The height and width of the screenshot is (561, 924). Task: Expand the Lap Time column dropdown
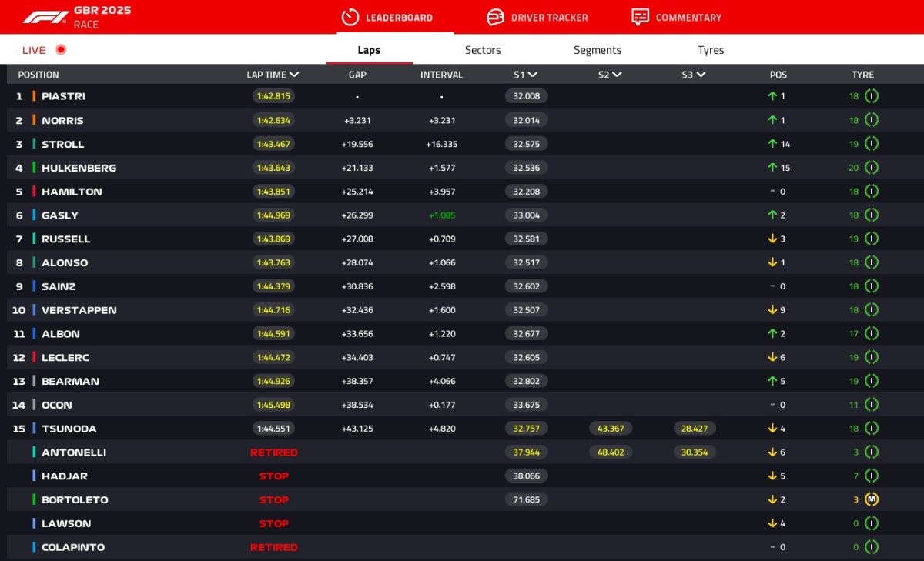tap(294, 75)
